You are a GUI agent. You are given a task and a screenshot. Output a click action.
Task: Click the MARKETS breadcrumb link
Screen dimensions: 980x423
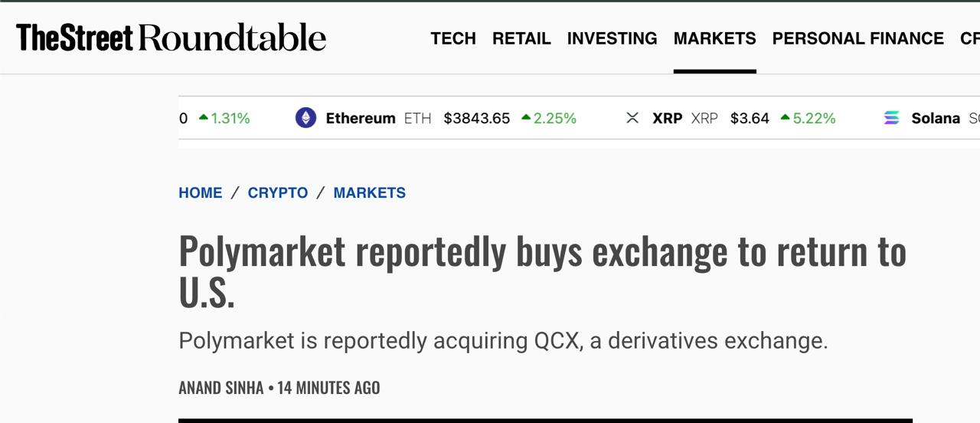[370, 193]
